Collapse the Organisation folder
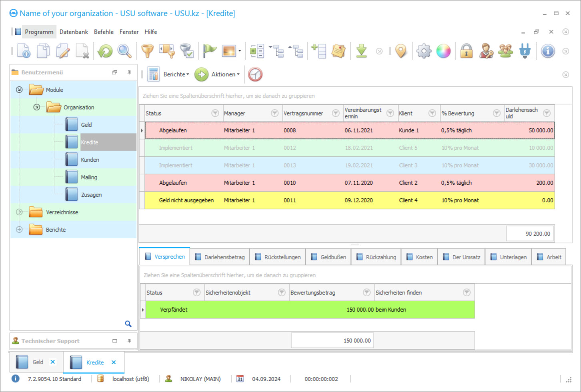The height and width of the screenshot is (392, 581). pos(36,107)
